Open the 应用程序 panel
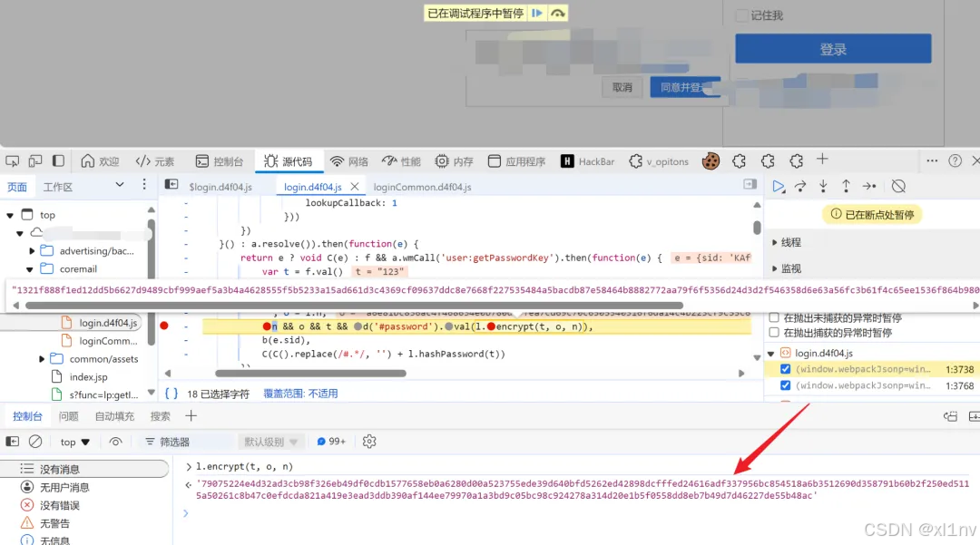Image resolution: width=980 pixels, height=545 pixels. [517, 161]
